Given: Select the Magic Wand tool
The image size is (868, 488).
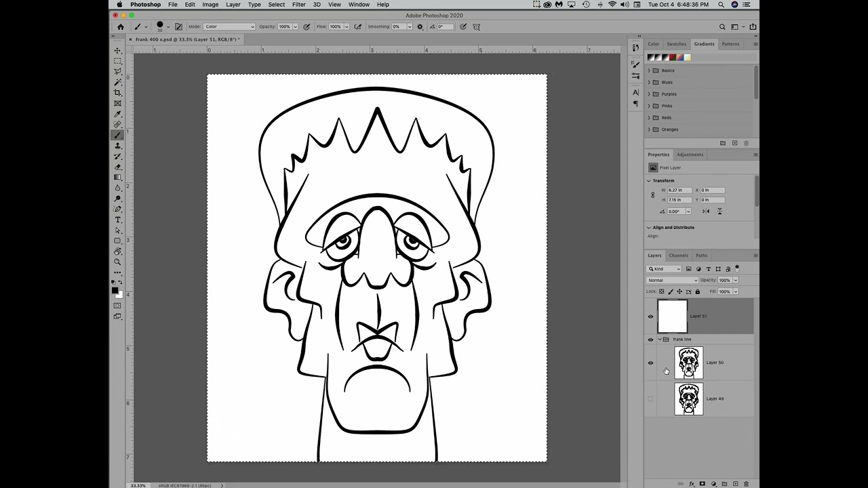Looking at the screenshot, I should (x=117, y=82).
